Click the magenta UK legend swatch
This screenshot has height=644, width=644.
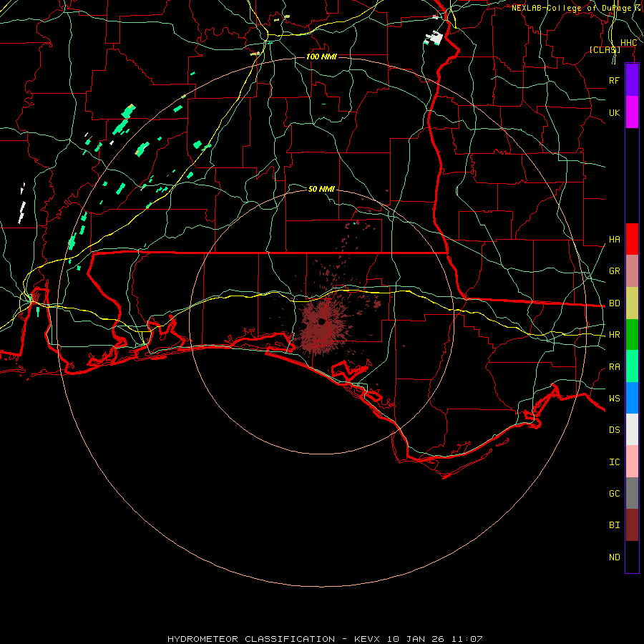(x=632, y=112)
